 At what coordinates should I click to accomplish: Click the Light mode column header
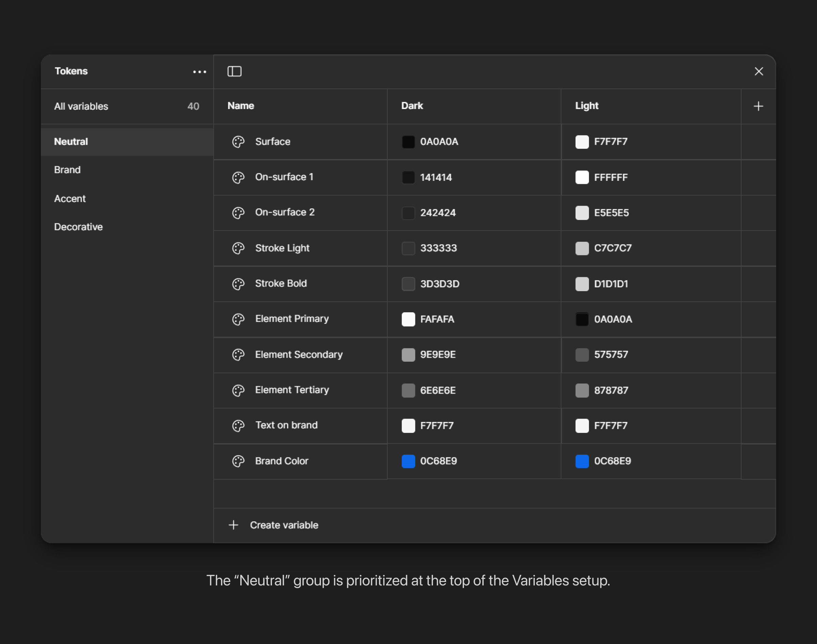(x=587, y=106)
